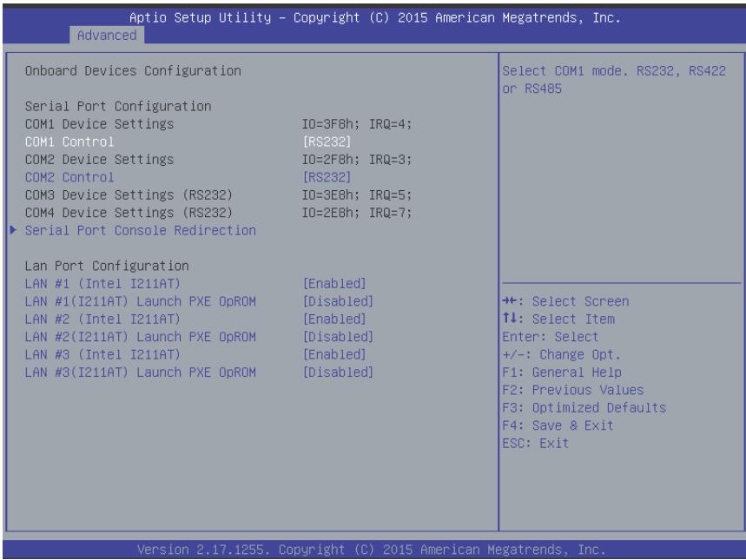The width and height of the screenshot is (746, 560).
Task: Select LAN #2(I211AT) Launch PXE OpROM label
Action: (x=141, y=337)
